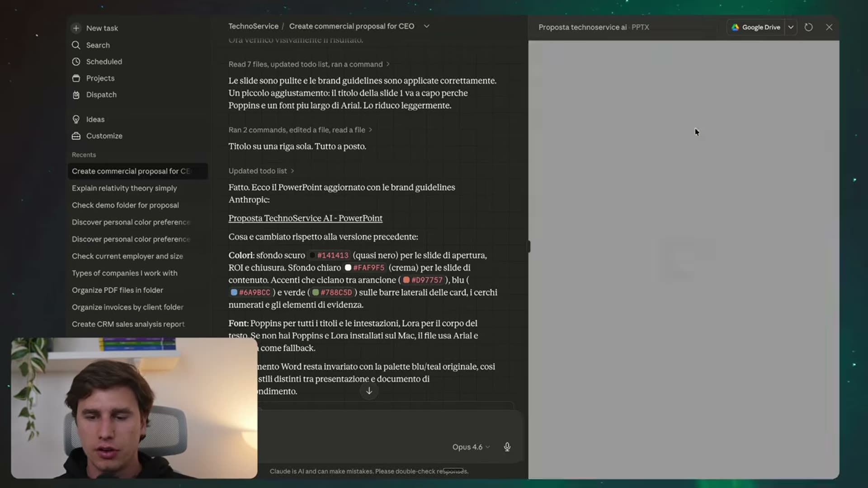
Task: Click the TechnoService breadcrumb
Action: tap(253, 26)
